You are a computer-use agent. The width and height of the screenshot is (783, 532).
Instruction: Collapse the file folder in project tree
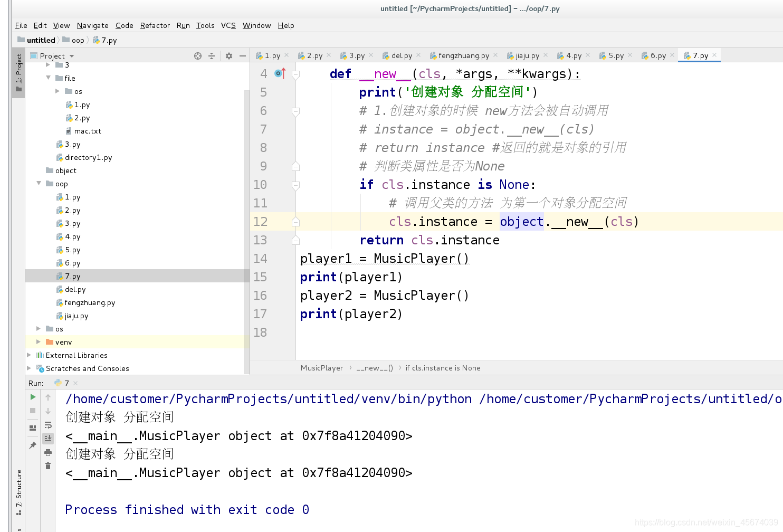pos(48,78)
